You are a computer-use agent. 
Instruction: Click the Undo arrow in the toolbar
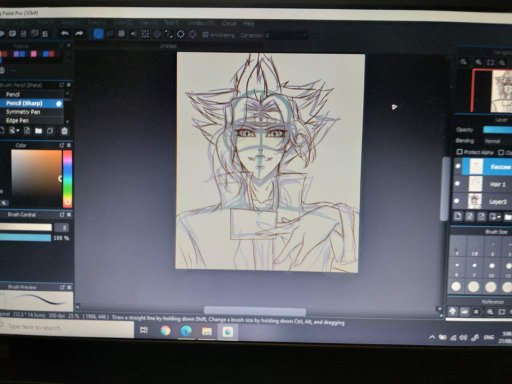tap(65, 33)
